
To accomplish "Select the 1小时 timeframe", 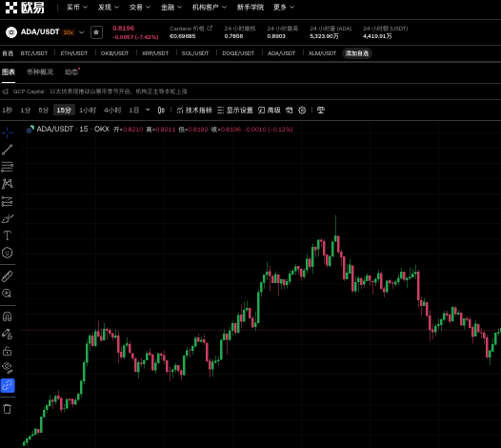I will 88,111.
